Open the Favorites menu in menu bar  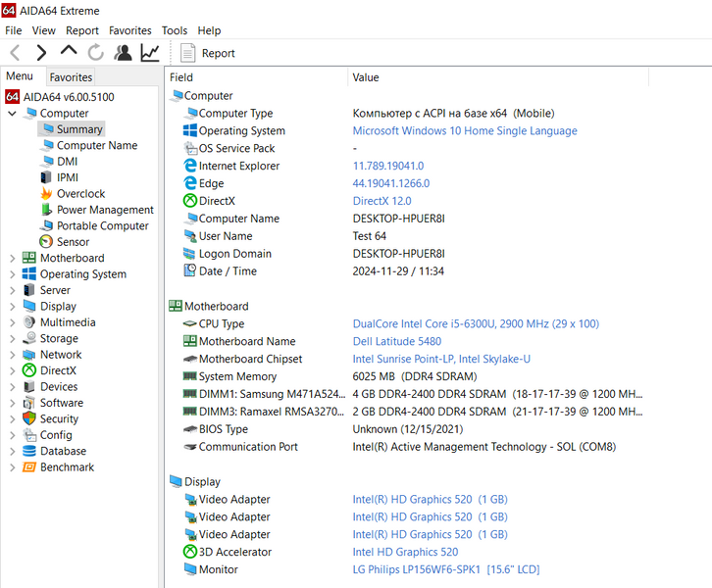click(x=129, y=30)
